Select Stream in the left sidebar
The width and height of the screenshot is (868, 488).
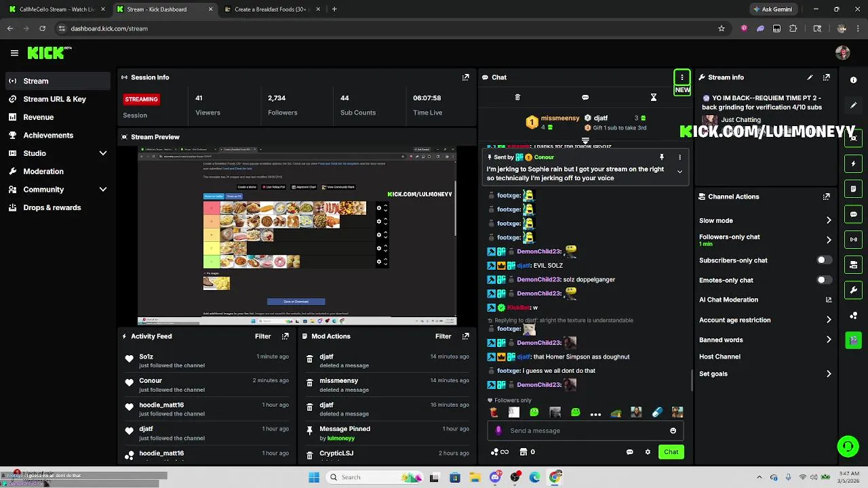click(x=57, y=81)
